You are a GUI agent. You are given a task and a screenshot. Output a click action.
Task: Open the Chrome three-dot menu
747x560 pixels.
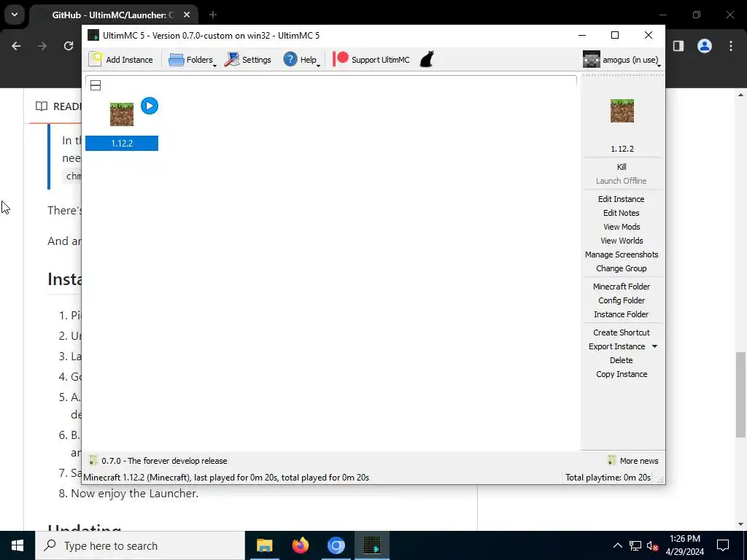point(731,46)
